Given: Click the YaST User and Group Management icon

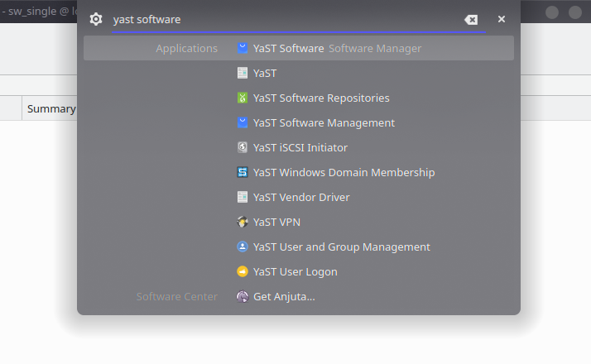Looking at the screenshot, I should click(x=243, y=247).
